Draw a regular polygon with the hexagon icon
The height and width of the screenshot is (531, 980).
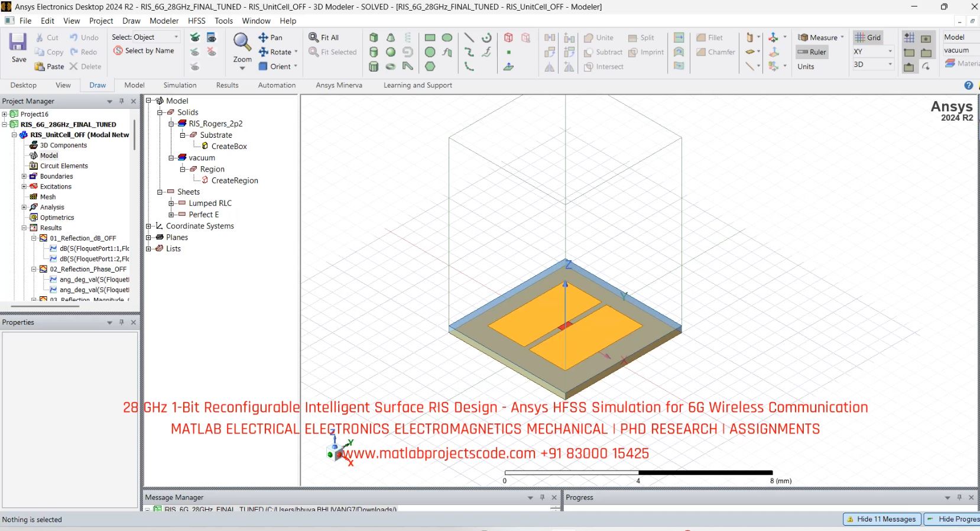(430, 67)
